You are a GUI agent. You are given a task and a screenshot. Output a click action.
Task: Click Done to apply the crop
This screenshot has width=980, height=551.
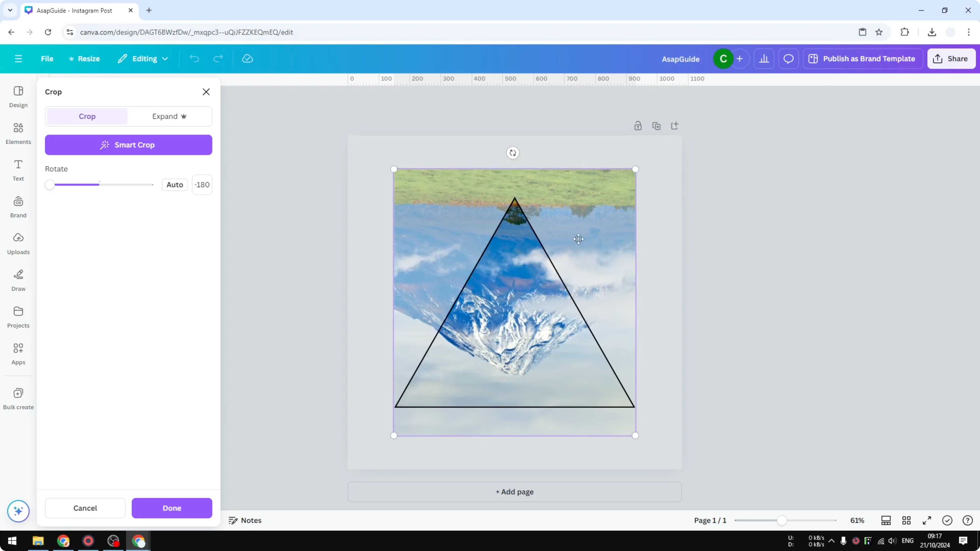point(171,508)
